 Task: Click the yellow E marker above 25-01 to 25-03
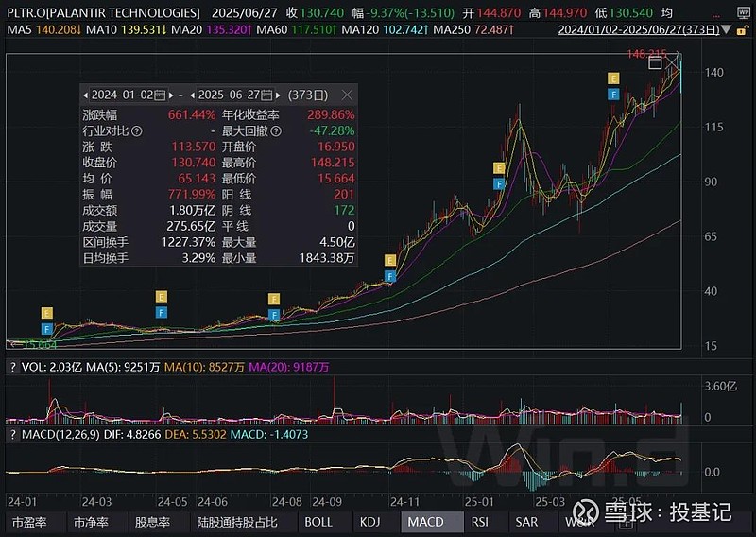click(499, 168)
